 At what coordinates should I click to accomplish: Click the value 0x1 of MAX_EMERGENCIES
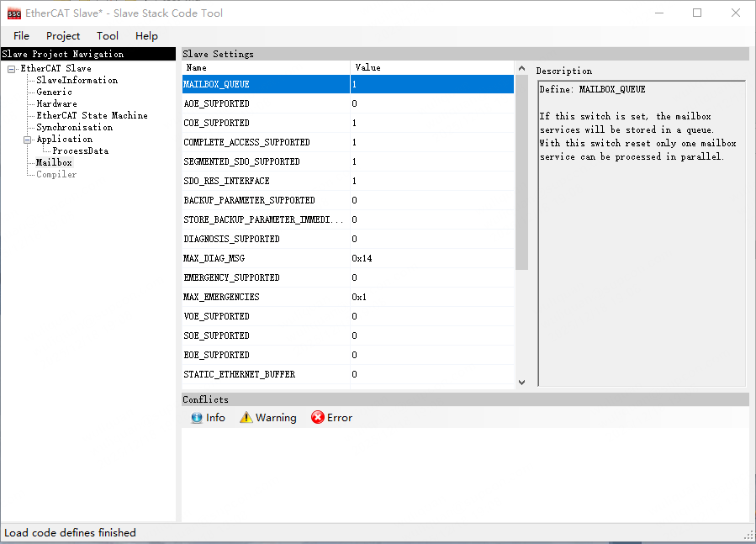tap(359, 297)
